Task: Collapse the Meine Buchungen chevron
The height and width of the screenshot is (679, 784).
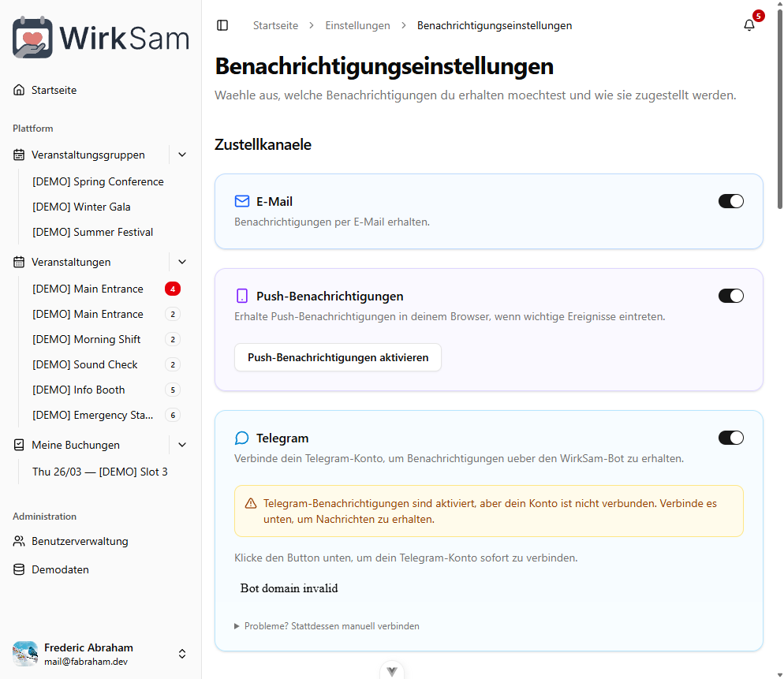Action: tap(182, 445)
